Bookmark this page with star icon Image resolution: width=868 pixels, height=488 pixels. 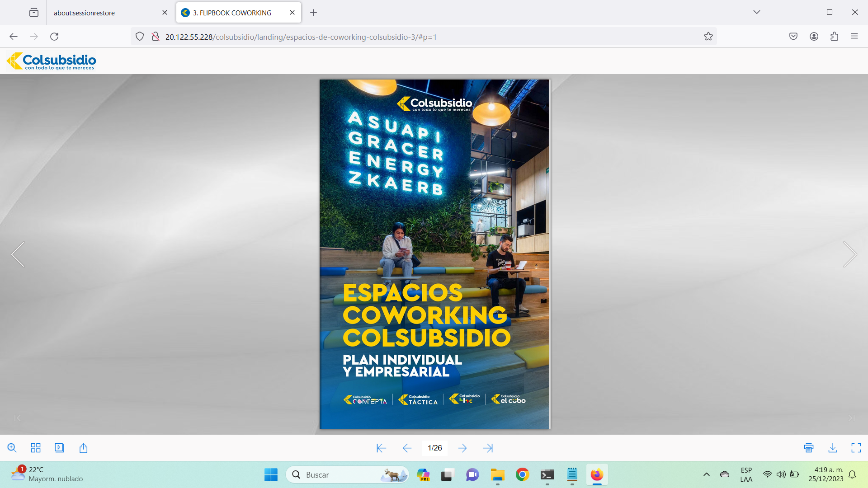tap(708, 37)
